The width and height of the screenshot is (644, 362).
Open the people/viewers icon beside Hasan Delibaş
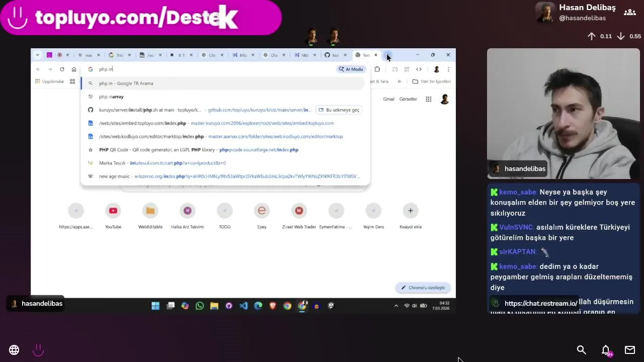(629, 13)
